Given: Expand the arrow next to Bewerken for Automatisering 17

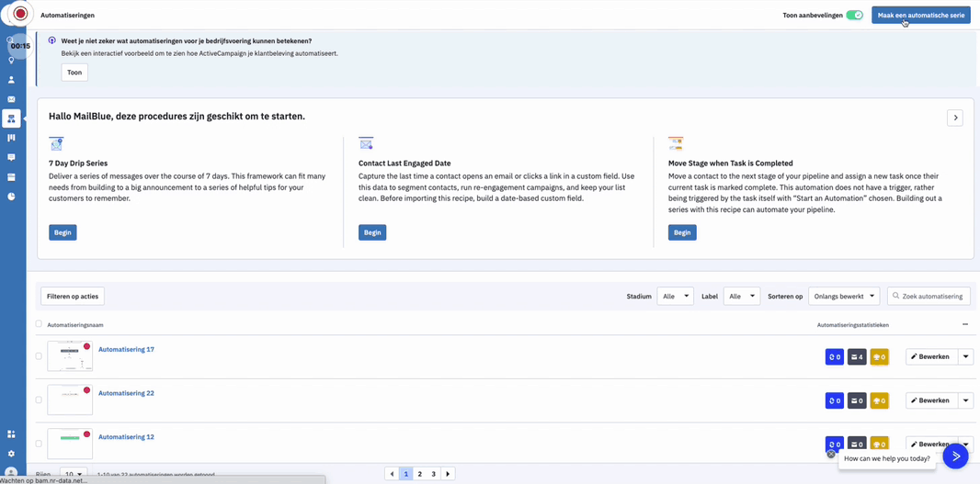Looking at the screenshot, I should point(965,356).
